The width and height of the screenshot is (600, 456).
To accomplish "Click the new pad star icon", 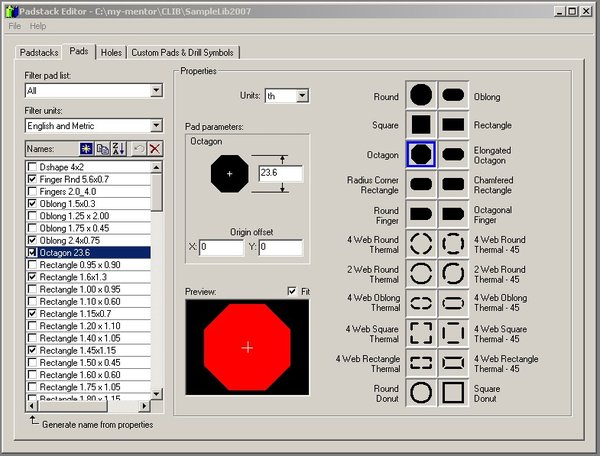I will (86, 148).
